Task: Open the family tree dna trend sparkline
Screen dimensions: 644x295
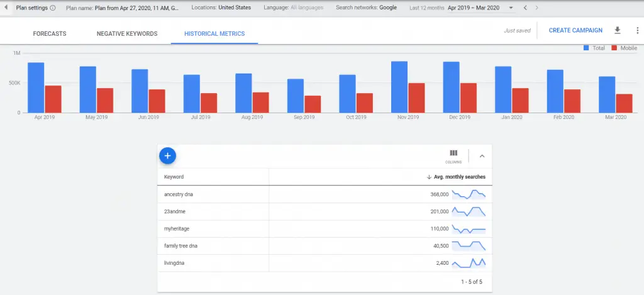Action: 469,246
